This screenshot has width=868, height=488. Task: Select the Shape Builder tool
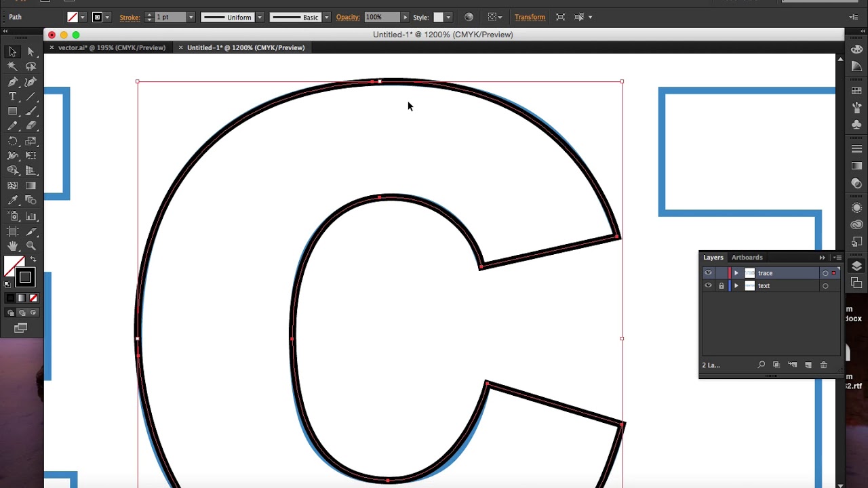12,171
